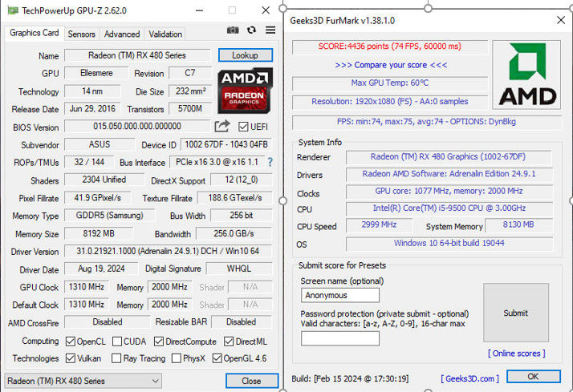
Task: Open the Compare your score link
Action: pos(391,65)
